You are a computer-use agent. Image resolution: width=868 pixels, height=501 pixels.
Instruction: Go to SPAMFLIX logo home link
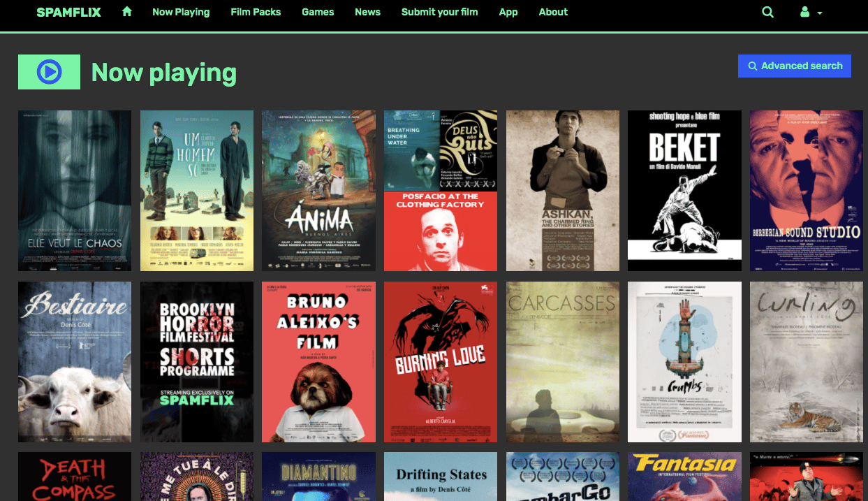point(68,12)
